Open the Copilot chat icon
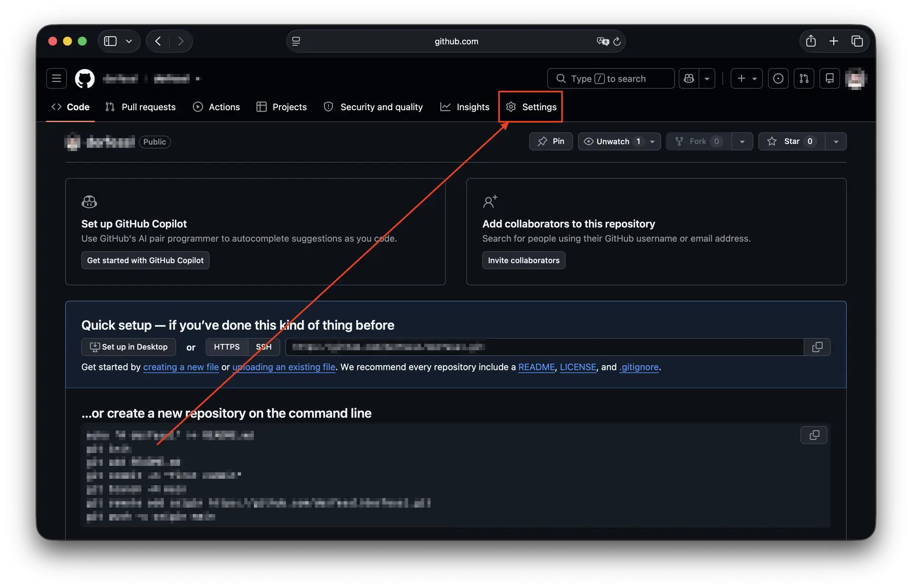Screen dimensions: 912x588 click(689, 78)
